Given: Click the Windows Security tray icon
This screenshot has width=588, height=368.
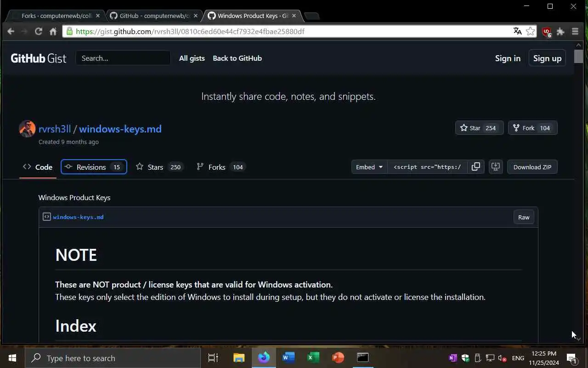Looking at the screenshot, I should click(465, 358).
